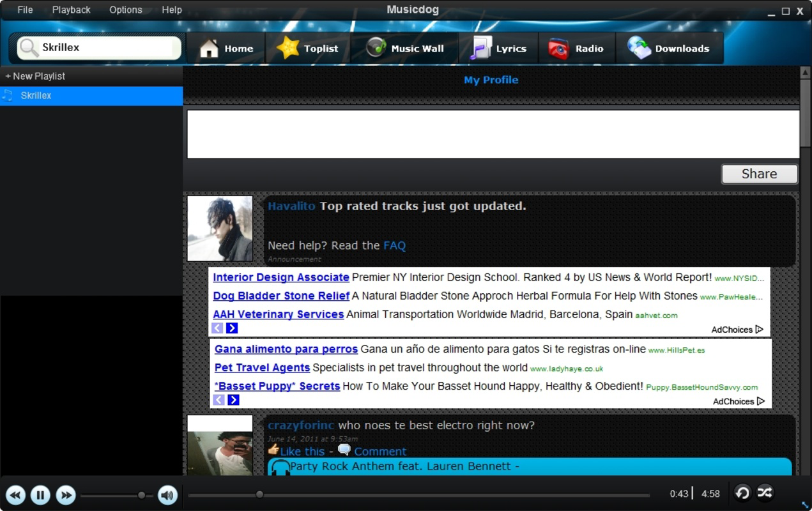Click the Toplist star icon
The image size is (812, 511).
pos(287,48)
